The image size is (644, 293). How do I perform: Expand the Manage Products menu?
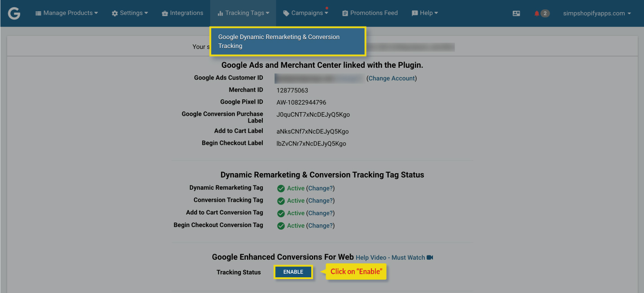coord(66,13)
